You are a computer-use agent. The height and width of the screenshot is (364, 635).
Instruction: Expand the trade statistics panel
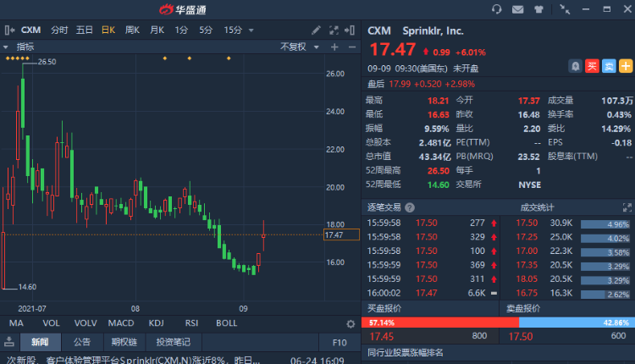627,207
